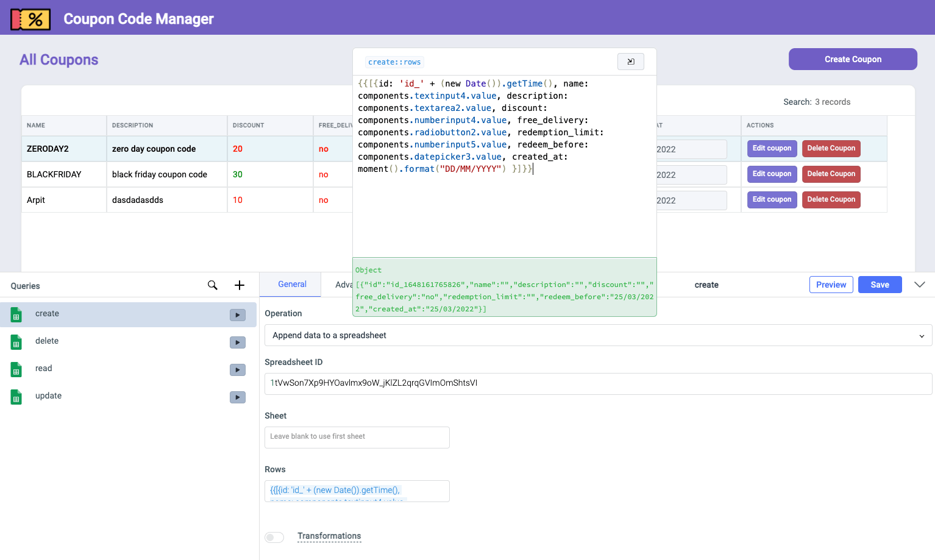This screenshot has width=935, height=560.
Task: Click the Google Sheets icon beside update
Action: coord(16,397)
